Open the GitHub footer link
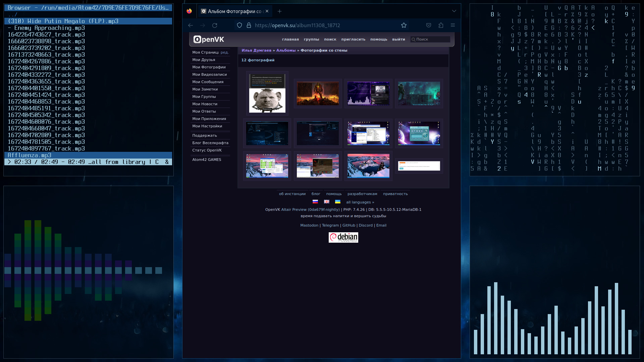 [x=348, y=225]
